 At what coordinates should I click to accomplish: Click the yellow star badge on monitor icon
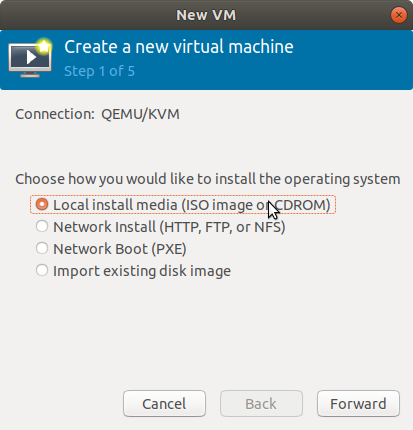tap(44, 46)
